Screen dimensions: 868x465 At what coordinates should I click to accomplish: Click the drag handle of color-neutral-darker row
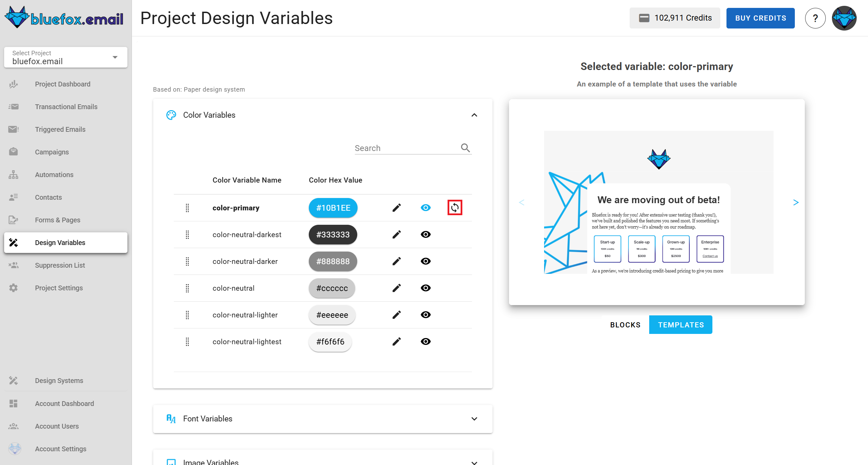coord(187,261)
